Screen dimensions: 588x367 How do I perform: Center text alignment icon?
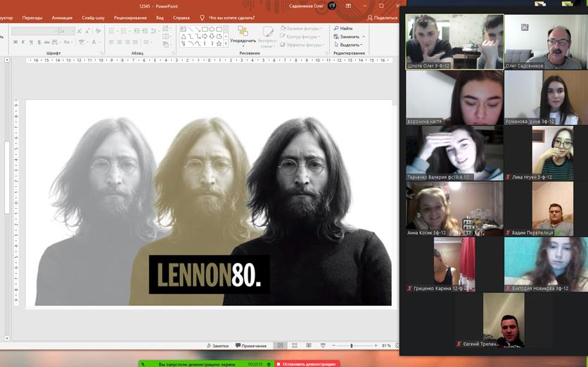click(x=120, y=42)
